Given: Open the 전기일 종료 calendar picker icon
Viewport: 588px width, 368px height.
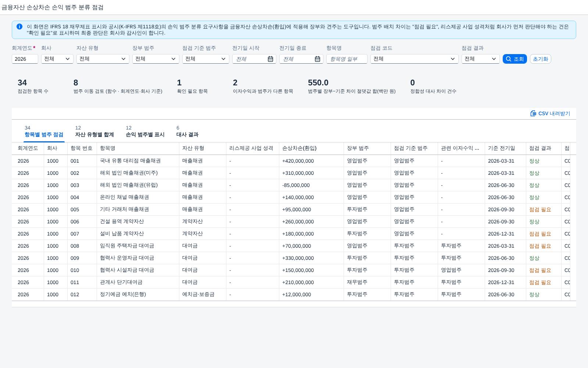Looking at the screenshot, I should [x=318, y=59].
